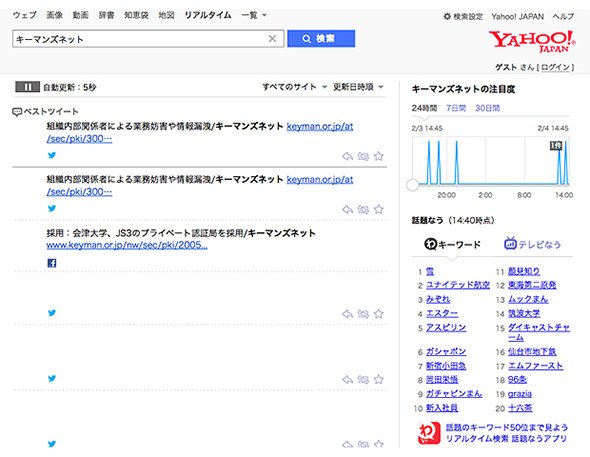This screenshot has height=457, width=590.
Task: Expand the すべてのサイト filter dropdown
Action: pyautogui.click(x=294, y=87)
